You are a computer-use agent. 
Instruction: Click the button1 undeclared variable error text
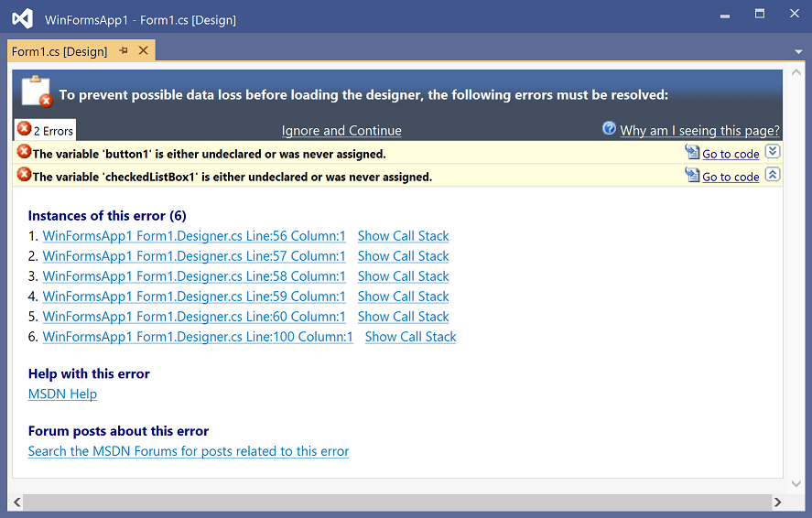point(210,154)
